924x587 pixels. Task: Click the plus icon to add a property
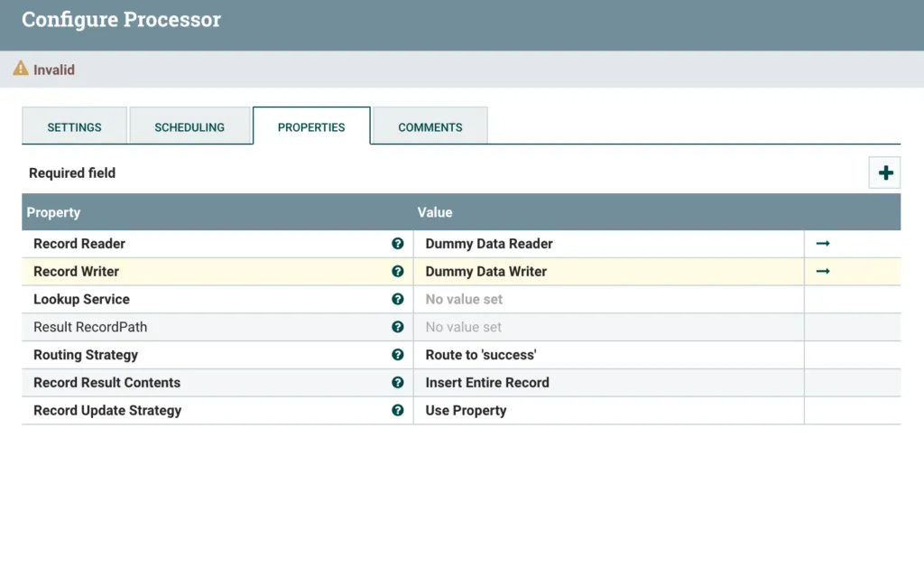pos(885,172)
